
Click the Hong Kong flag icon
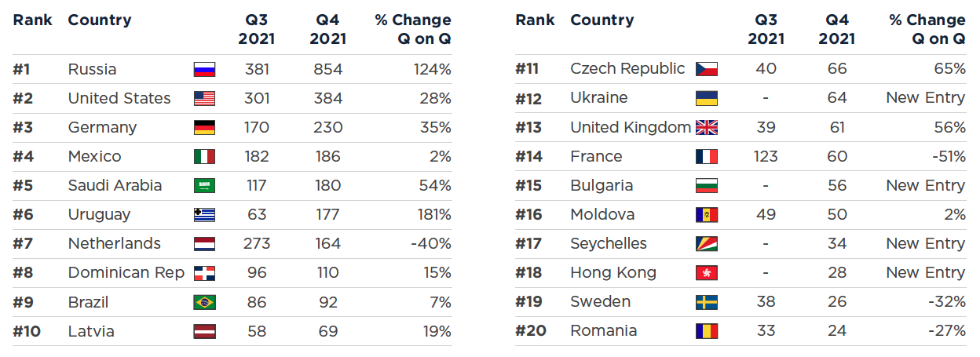pyautogui.click(x=707, y=273)
